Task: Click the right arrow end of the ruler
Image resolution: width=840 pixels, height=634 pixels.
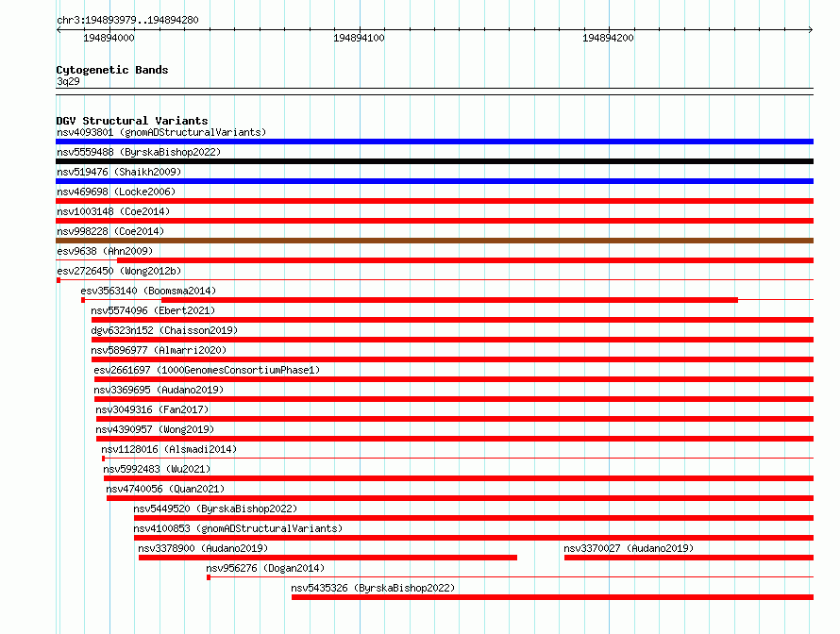Action: pos(811,29)
